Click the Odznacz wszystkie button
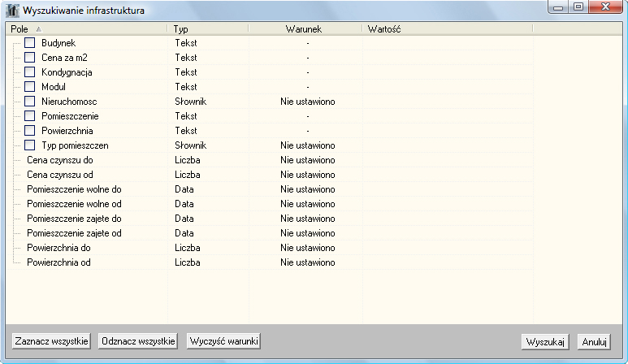 [x=138, y=341]
